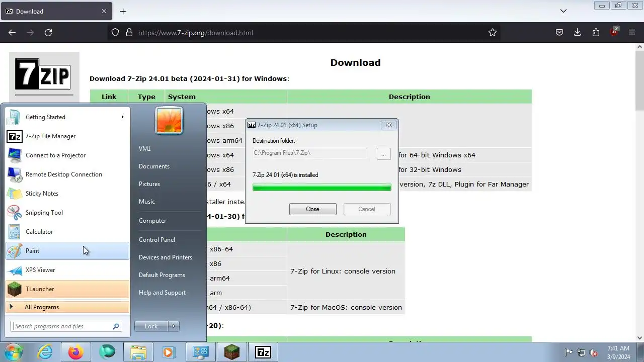Click site security shield icon

click(x=115, y=33)
